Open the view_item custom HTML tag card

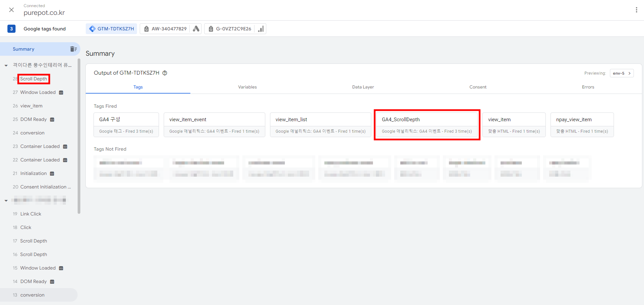[514, 125]
